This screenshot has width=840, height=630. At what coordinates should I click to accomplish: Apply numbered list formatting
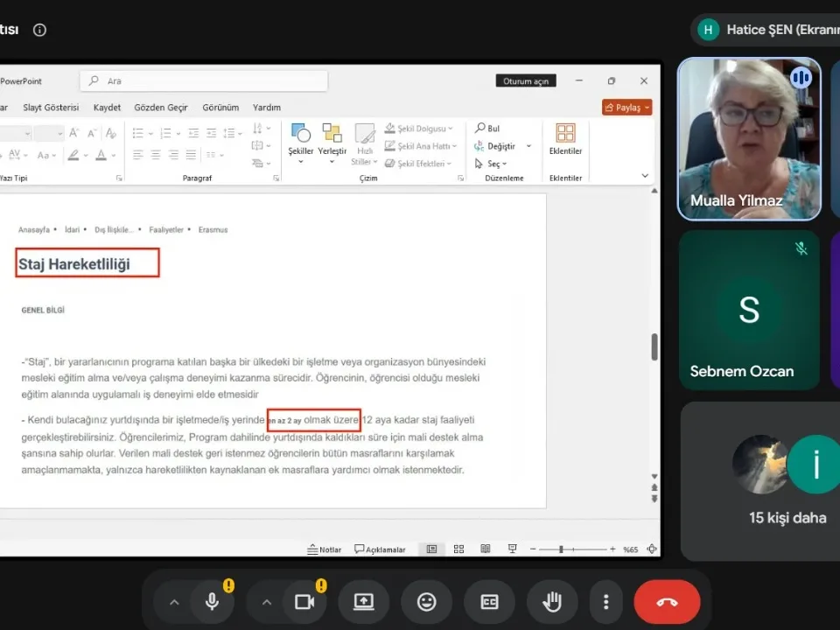[x=166, y=133]
